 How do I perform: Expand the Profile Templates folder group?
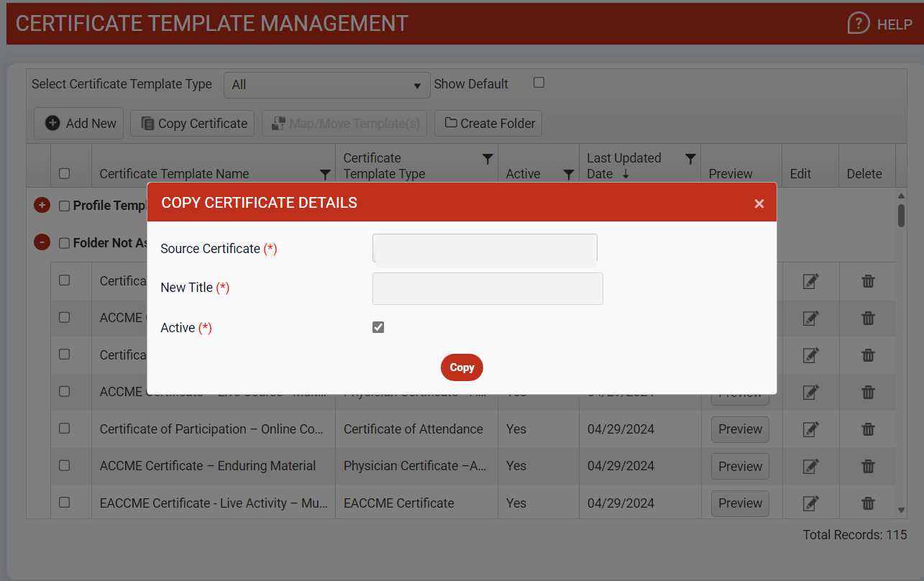click(x=42, y=205)
